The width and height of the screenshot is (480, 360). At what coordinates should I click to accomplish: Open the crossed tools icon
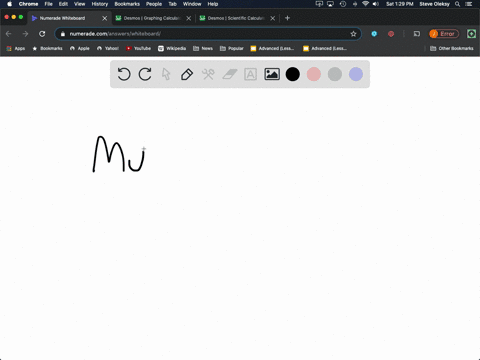pyautogui.click(x=208, y=74)
